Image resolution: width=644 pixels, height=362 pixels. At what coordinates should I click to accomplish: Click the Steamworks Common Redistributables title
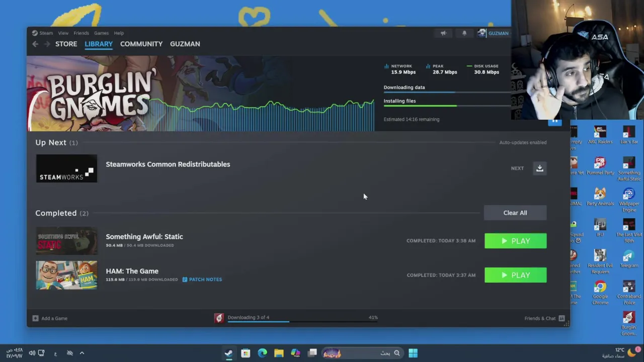pos(168,164)
